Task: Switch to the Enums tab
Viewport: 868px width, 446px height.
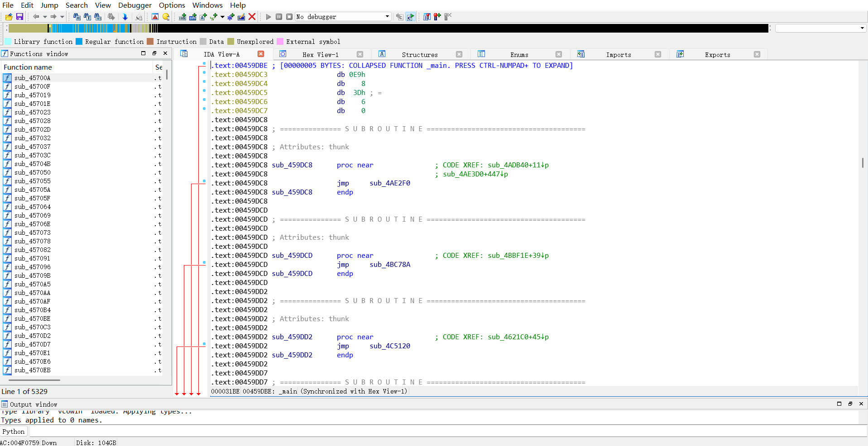Action: pyautogui.click(x=519, y=54)
